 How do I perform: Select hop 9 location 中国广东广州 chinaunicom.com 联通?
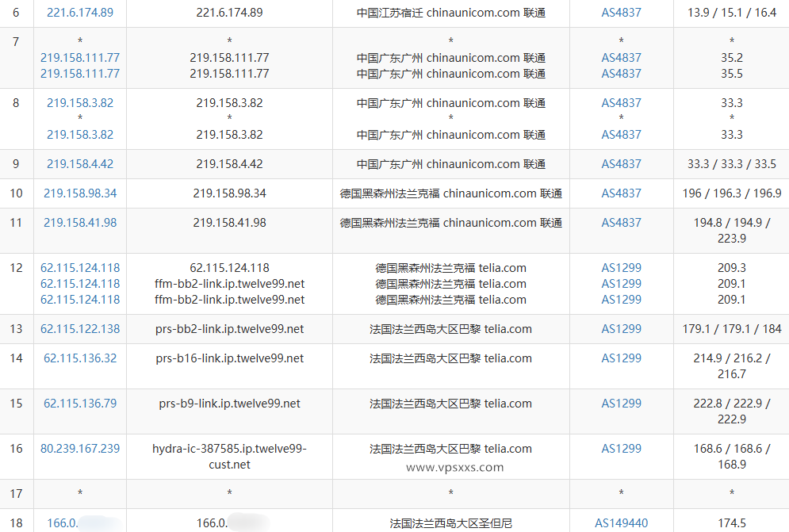pos(451,164)
